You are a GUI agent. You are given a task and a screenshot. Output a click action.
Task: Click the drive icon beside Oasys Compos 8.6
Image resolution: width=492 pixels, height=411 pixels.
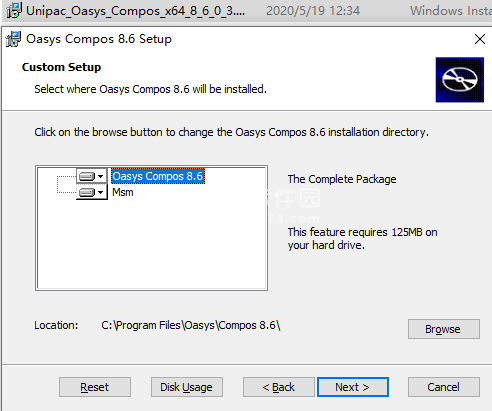coord(87,176)
